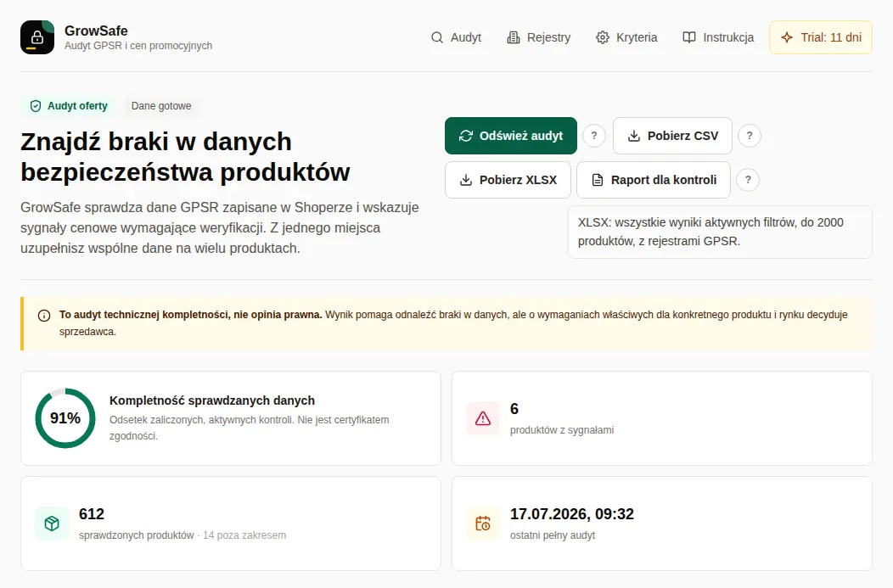
Task: Click the 91% completeness progress ring
Action: point(65,418)
